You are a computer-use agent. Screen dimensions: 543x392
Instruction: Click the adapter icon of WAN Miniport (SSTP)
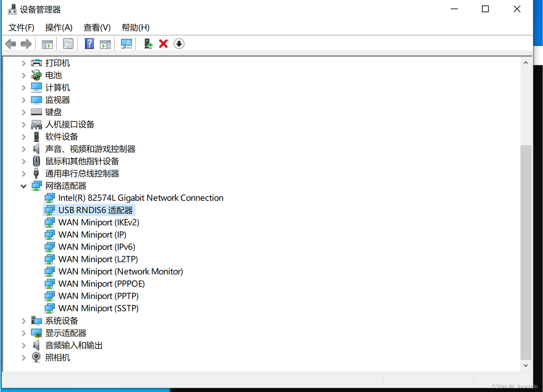coord(50,308)
